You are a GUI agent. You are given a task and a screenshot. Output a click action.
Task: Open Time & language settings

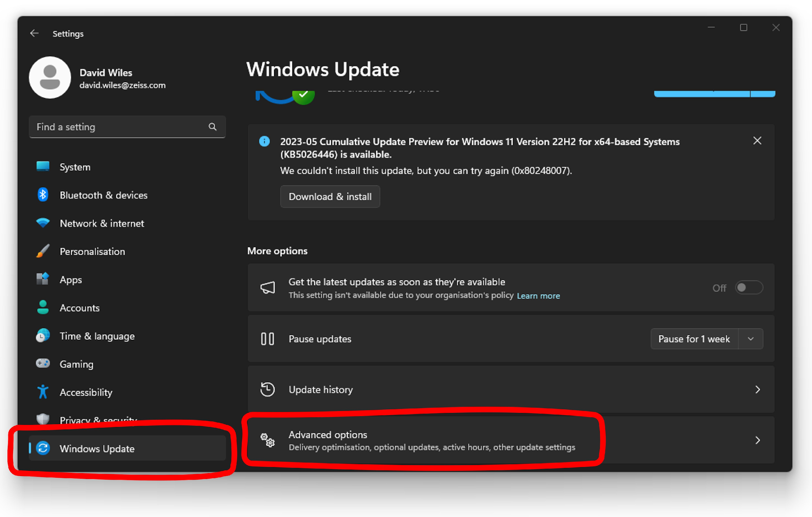pos(97,335)
